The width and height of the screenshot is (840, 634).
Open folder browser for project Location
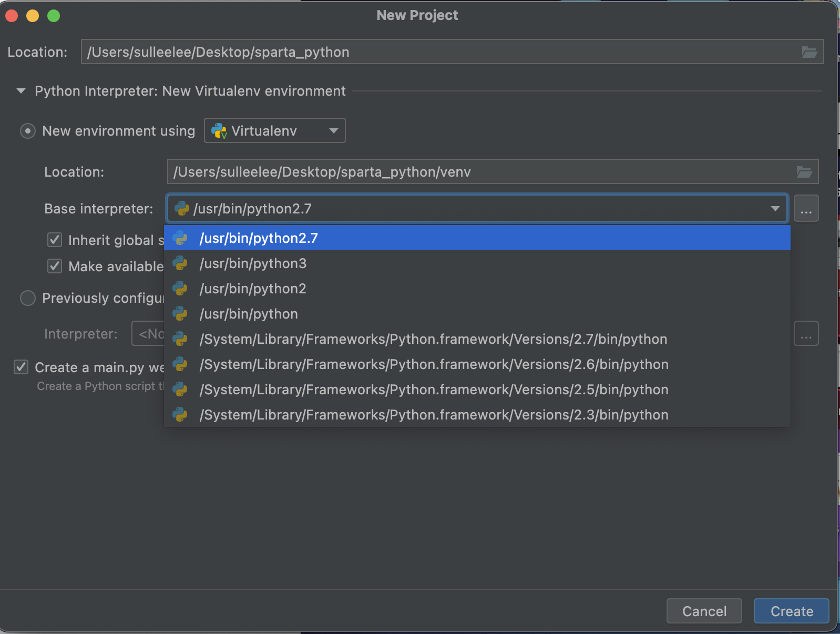(809, 52)
